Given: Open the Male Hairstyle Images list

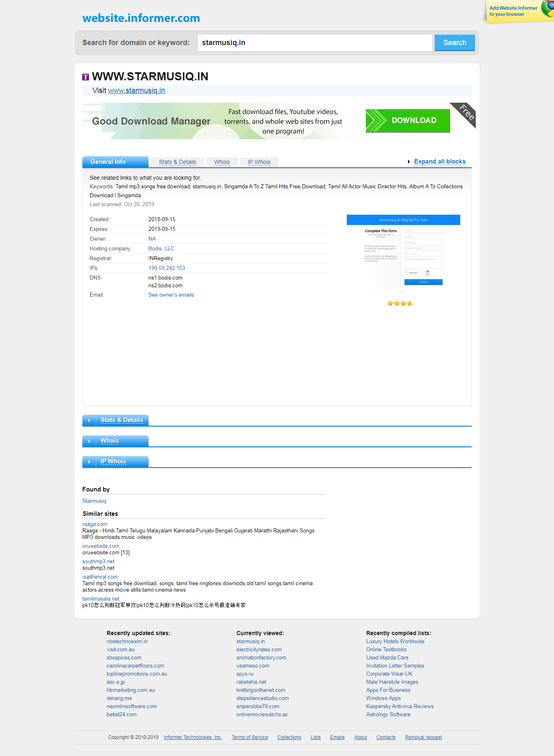Looking at the screenshot, I should click(x=392, y=682).
